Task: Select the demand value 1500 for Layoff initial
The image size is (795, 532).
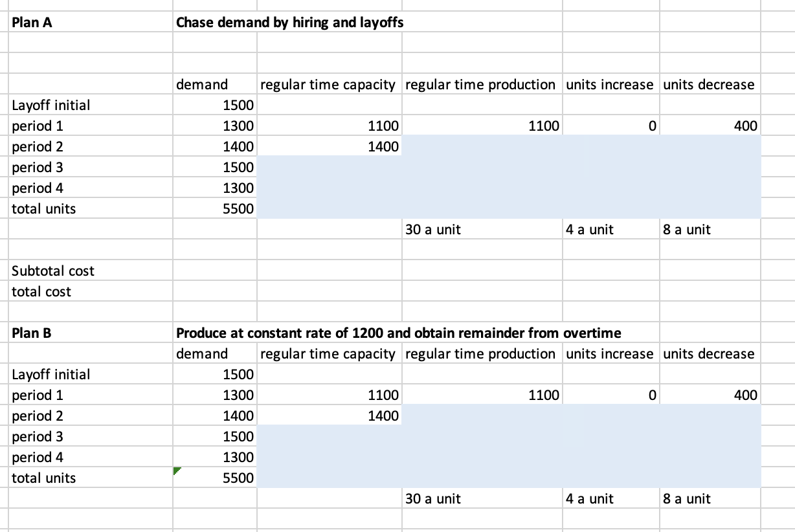Action: (240, 105)
